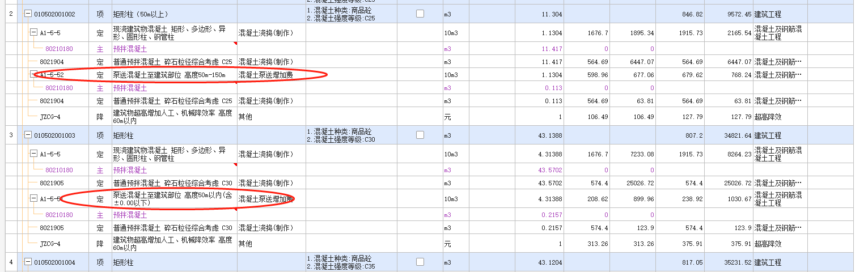The width and height of the screenshot is (868, 272).
Task: Select the 679.62 price cell
Action: (680, 75)
